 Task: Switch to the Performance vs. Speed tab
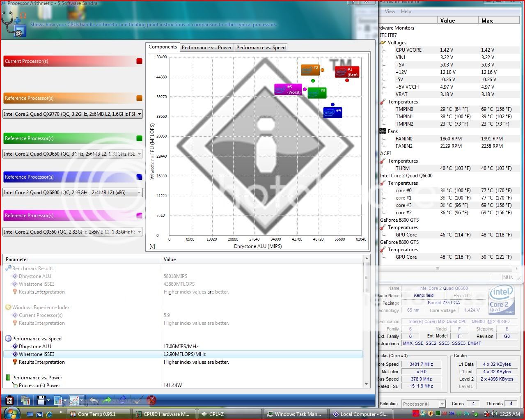pos(261,48)
